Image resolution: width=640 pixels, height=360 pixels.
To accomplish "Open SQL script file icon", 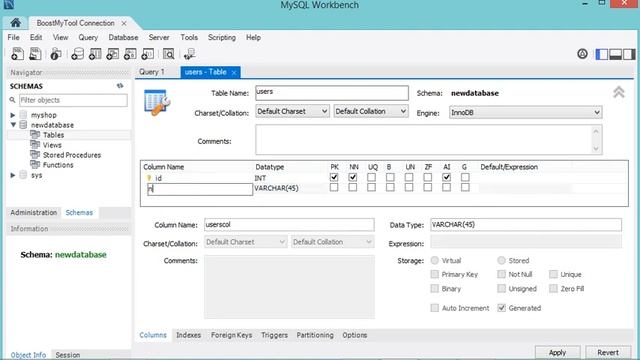I will [35, 54].
